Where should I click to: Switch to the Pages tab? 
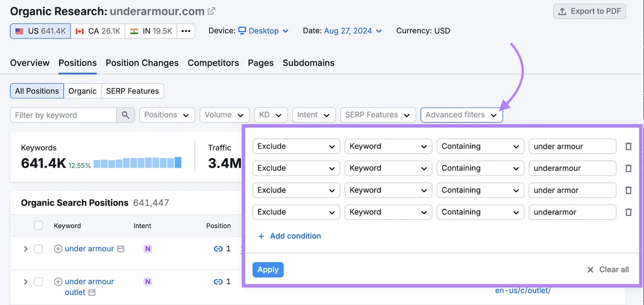261,63
